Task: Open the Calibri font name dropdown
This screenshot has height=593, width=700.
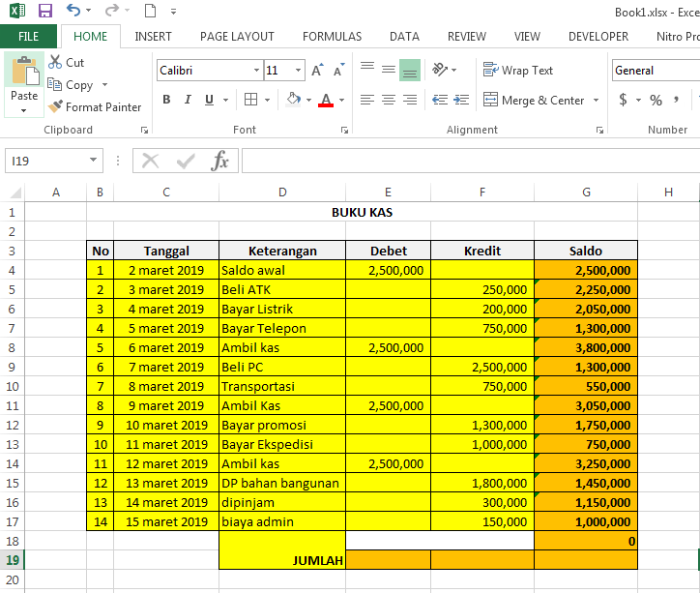Action: [x=256, y=71]
